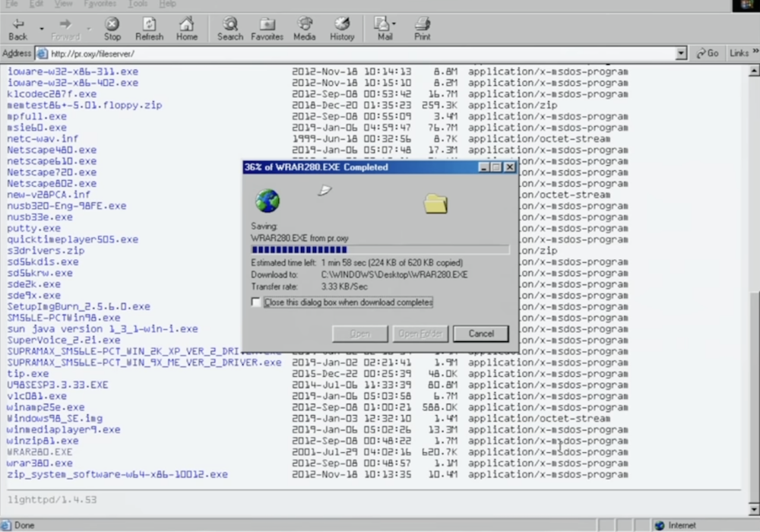
Task: Click the klcodec287f.exe link
Action: pos(52,93)
